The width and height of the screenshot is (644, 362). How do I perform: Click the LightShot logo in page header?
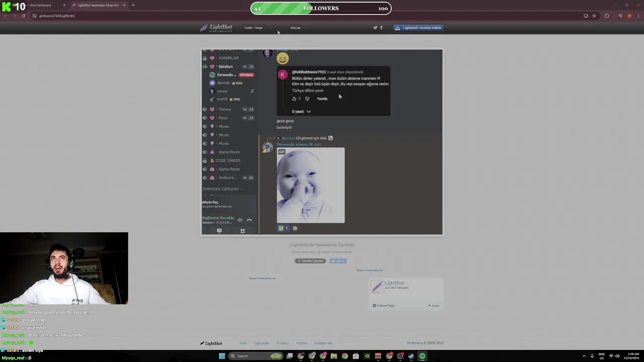pyautogui.click(x=216, y=28)
